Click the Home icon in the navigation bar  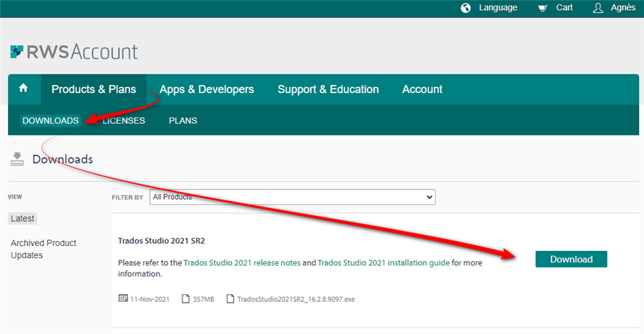pos(24,88)
